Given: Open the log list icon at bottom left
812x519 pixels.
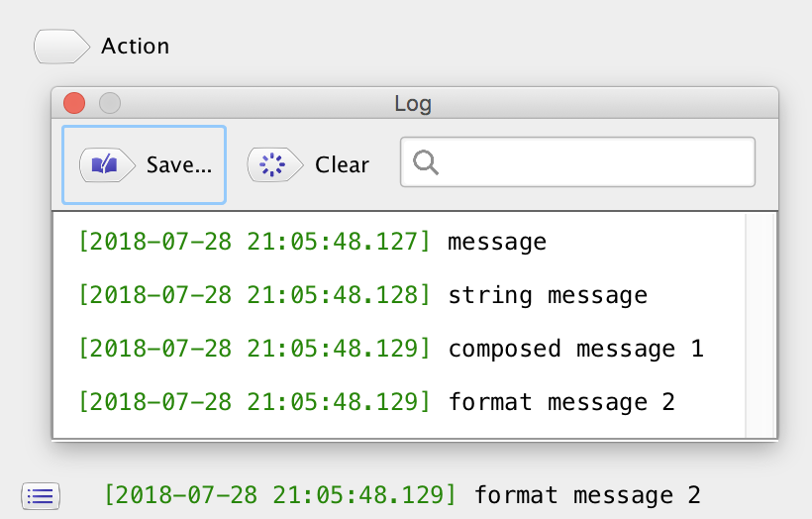Looking at the screenshot, I should point(41,494).
